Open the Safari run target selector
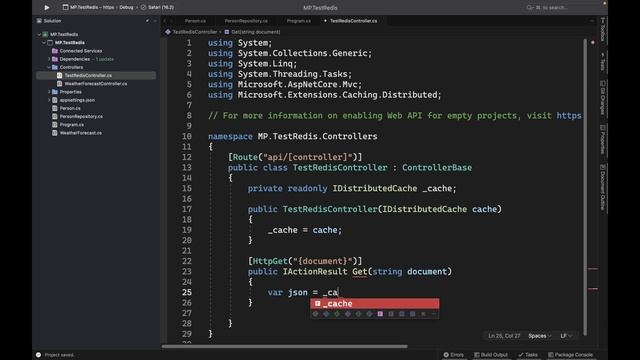640x360 pixels. [x=158, y=7]
